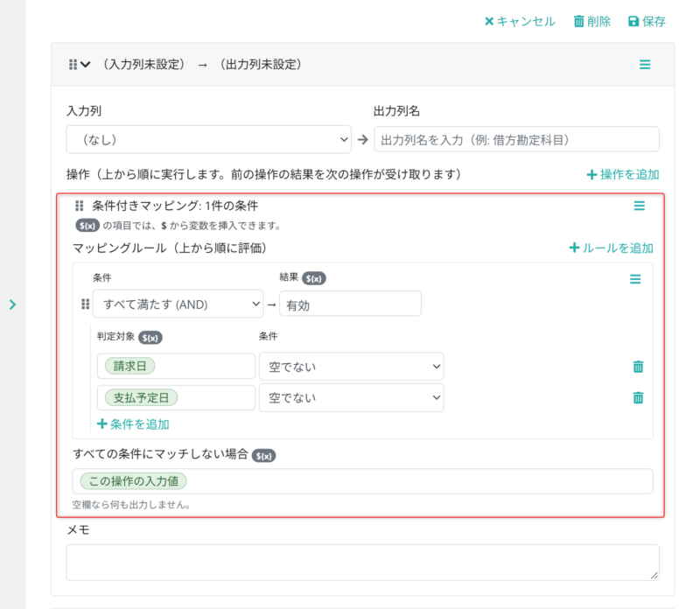Click the 条件付きマッピング: 1件の条件 title
The height and width of the screenshot is (609, 700).
pos(175,206)
